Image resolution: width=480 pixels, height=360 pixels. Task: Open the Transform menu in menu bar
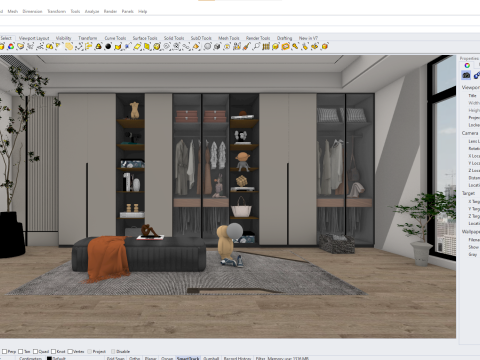click(x=56, y=11)
